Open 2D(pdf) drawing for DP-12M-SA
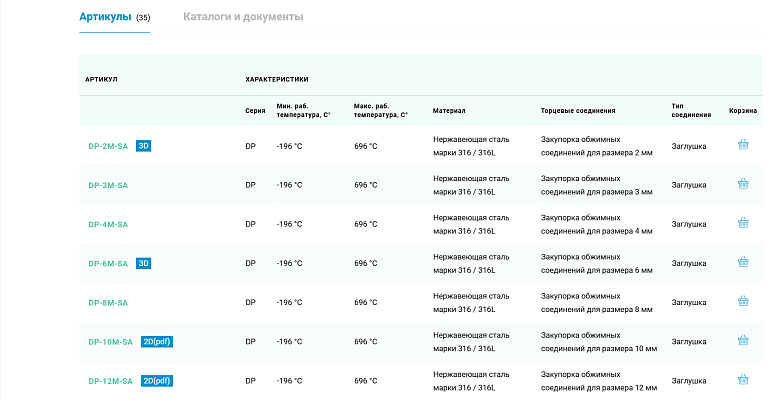Image resolution: width=768 pixels, height=400 pixels. point(157,381)
